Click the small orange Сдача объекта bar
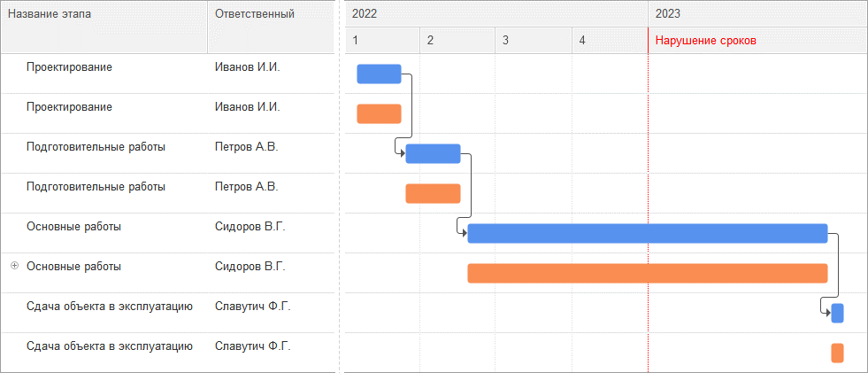The image size is (868, 373). (837, 353)
